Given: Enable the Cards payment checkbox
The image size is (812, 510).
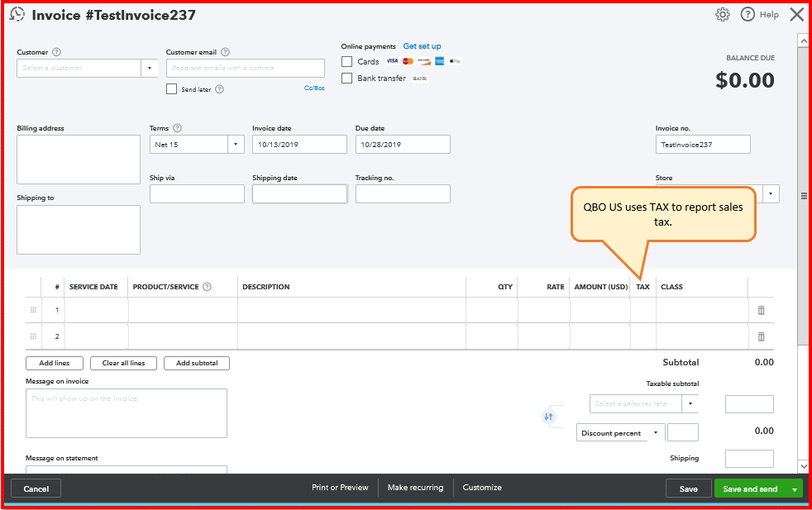Looking at the screenshot, I should [347, 62].
